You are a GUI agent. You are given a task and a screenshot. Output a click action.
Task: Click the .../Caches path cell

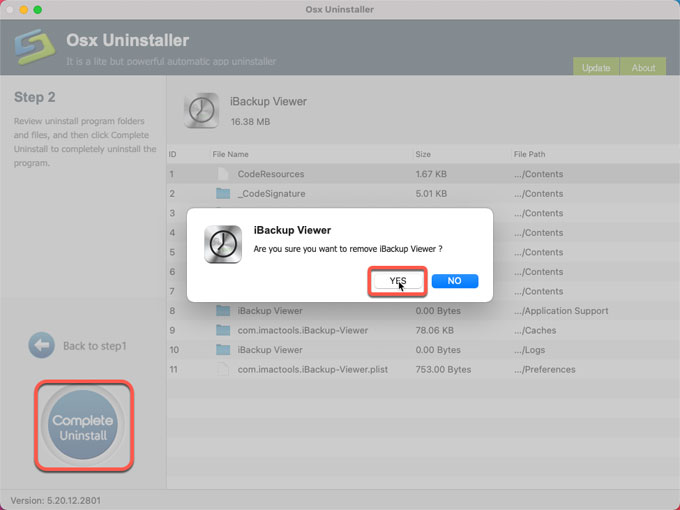[x=535, y=330]
